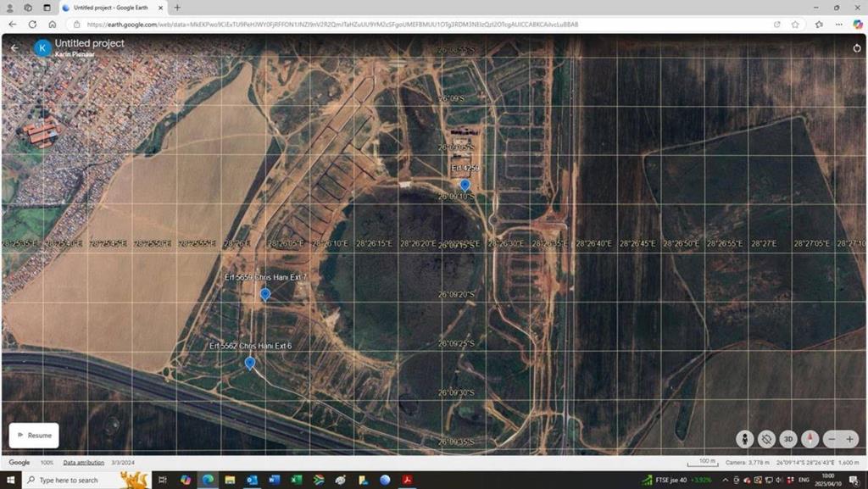The width and height of the screenshot is (868, 489).
Task: Zoom in with the plus button
Action: point(849,439)
